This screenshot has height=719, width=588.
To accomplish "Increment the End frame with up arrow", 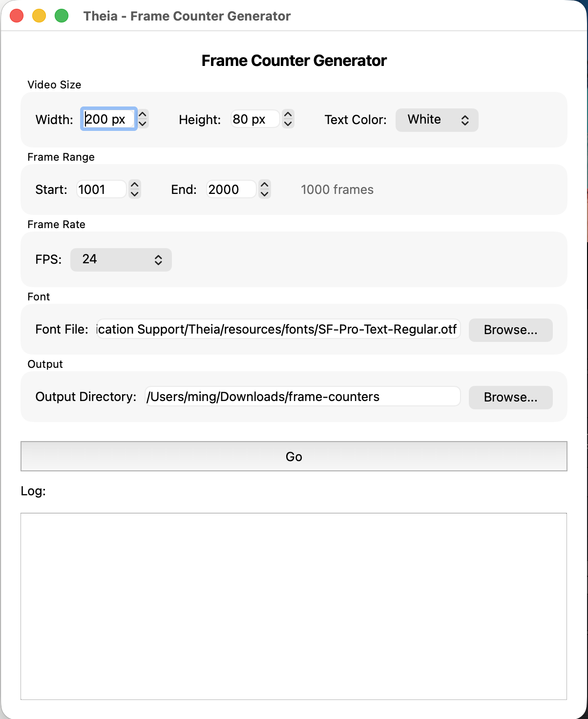I will [x=265, y=185].
